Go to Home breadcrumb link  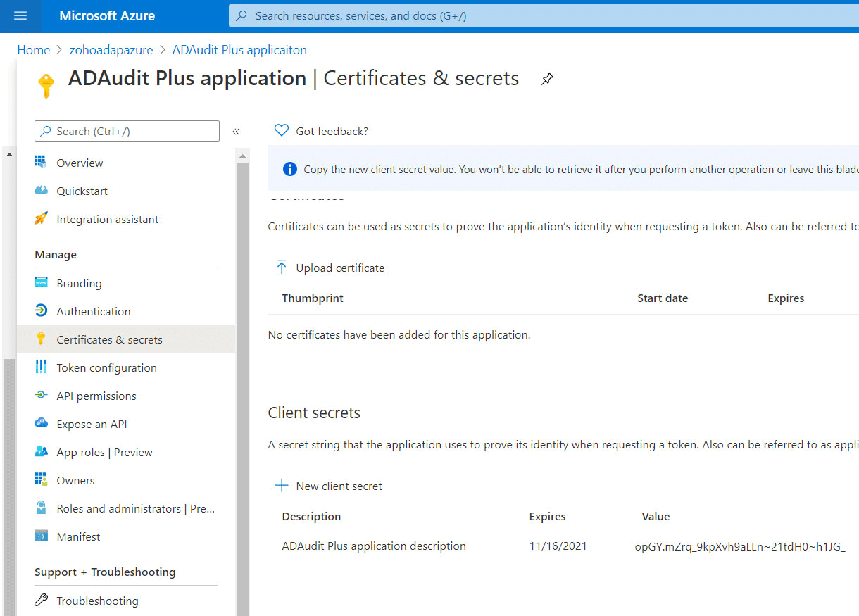(34, 50)
